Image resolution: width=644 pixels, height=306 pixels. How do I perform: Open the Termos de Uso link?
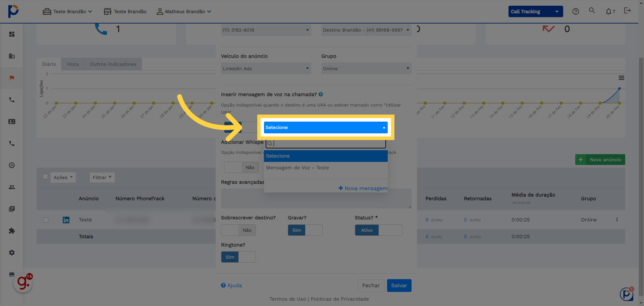[x=288, y=299]
